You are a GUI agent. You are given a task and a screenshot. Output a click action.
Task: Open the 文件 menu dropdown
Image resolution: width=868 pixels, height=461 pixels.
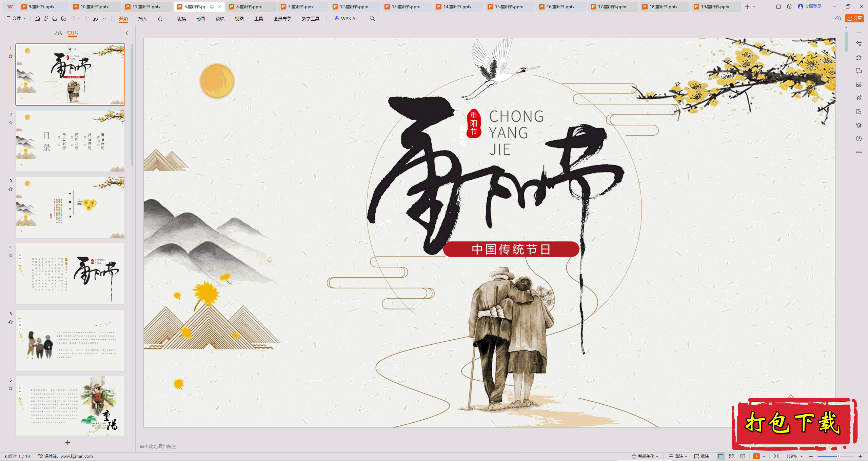tap(16, 18)
